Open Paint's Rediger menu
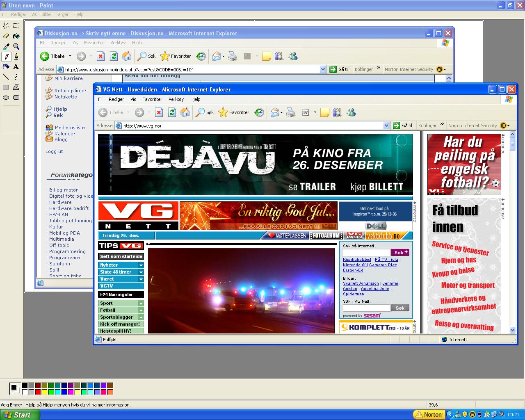The width and height of the screenshot is (525, 420). click(x=19, y=14)
